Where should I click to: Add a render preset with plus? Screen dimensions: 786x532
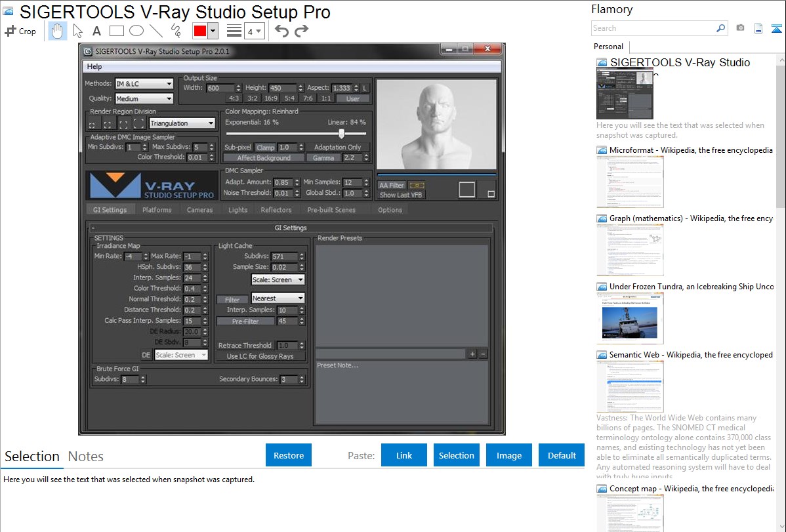pyautogui.click(x=472, y=354)
